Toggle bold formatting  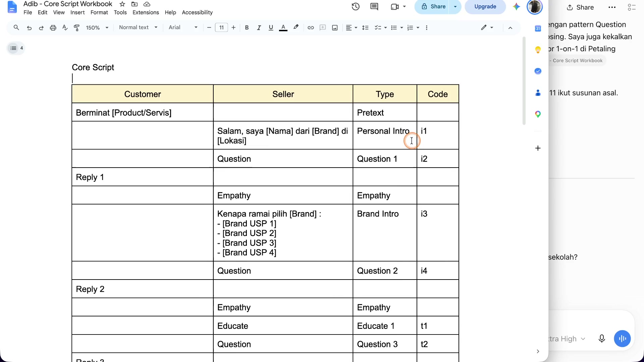pyautogui.click(x=247, y=27)
